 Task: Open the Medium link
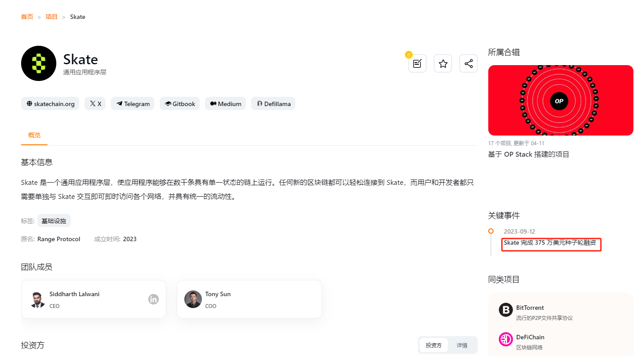point(225,104)
